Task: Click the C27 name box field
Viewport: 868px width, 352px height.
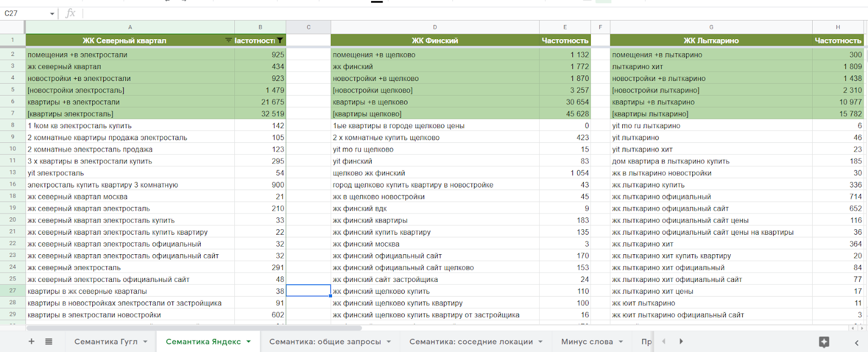Action: tap(25, 14)
